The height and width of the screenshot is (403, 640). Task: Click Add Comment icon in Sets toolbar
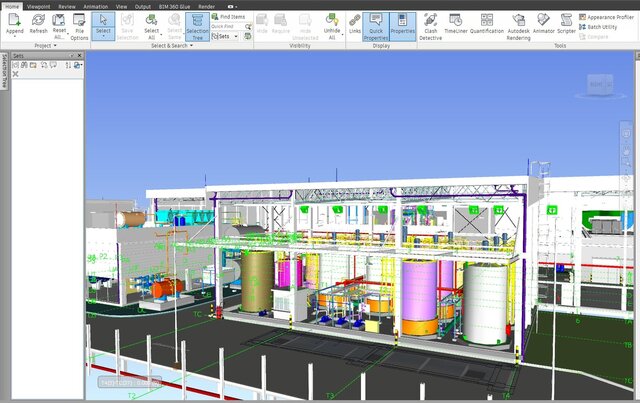click(x=53, y=65)
